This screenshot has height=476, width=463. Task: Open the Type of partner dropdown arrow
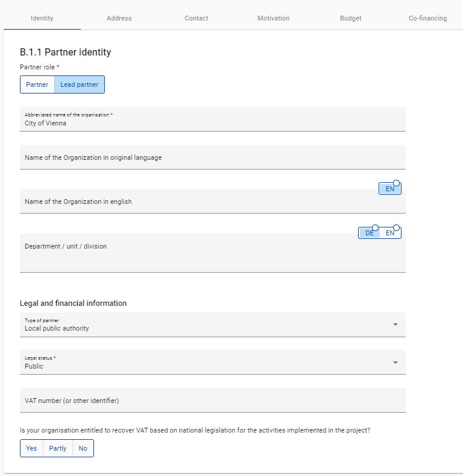[x=395, y=325]
